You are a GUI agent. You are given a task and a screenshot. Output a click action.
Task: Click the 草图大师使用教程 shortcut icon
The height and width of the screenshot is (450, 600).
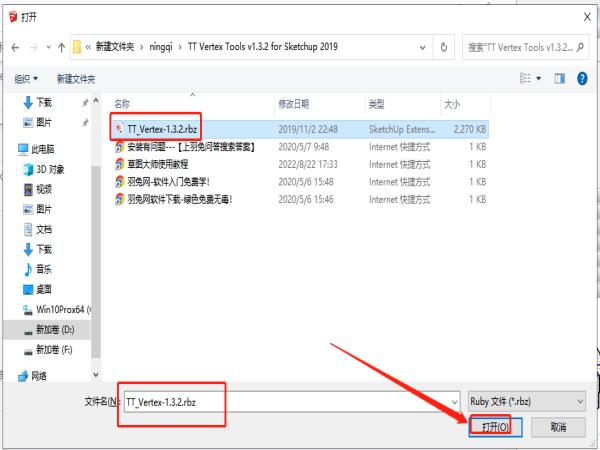coord(119,165)
